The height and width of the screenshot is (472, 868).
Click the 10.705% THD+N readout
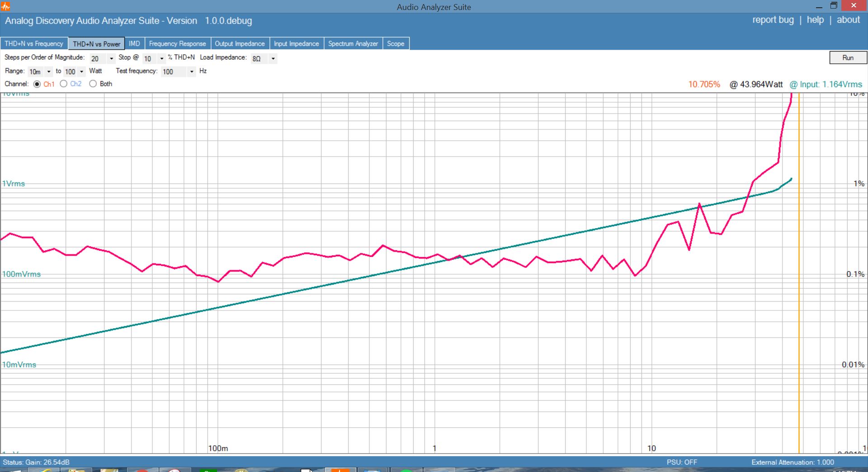(x=704, y=84)
